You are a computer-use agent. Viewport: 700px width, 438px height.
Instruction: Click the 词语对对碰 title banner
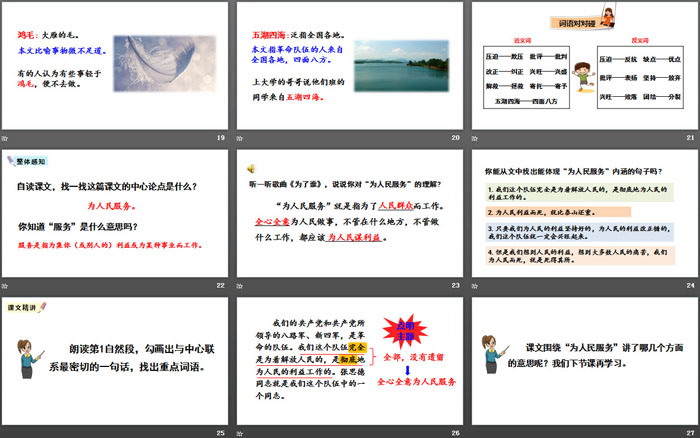coord(581,22)
